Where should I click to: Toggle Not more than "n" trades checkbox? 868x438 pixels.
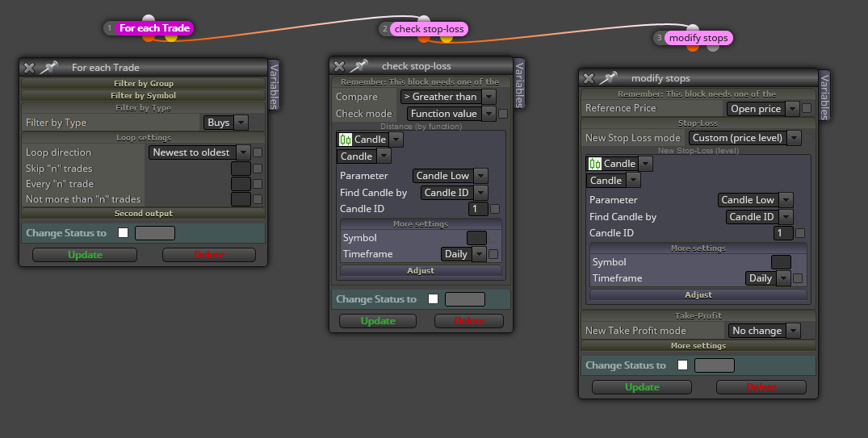[x=258, y=200]
